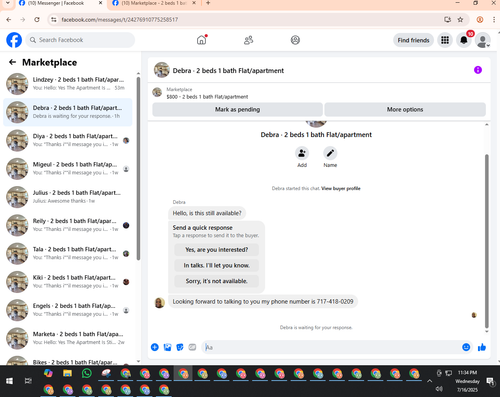Click the listing thumbnail beside $800 price

tap(157, 92)
